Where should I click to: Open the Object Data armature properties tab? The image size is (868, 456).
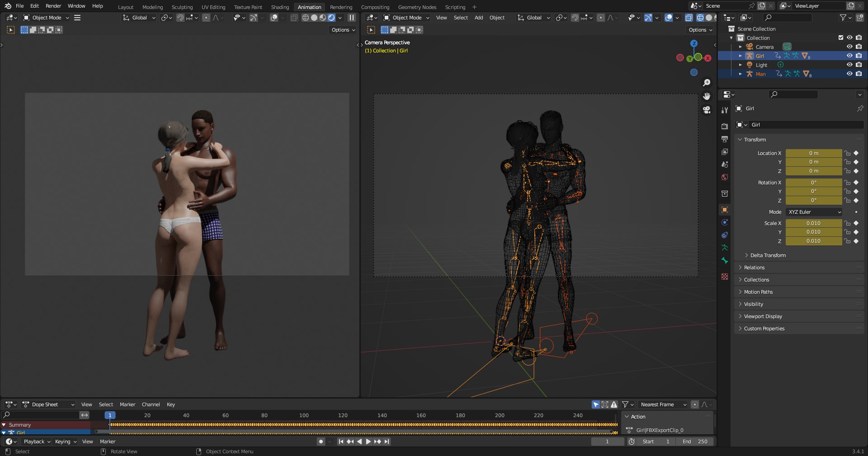coord(725,248)
